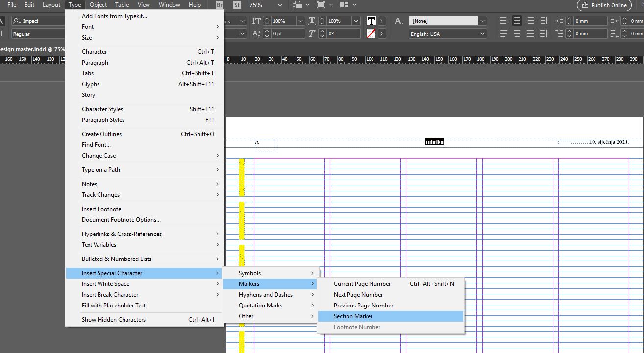Open the horizontal scale 100% dropdown

click(x=356, y=21)
